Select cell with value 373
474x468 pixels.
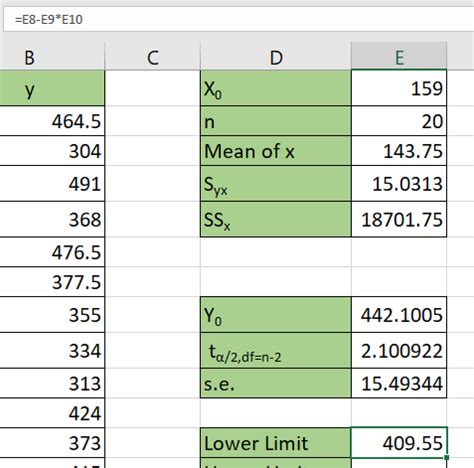click(52, 443)
